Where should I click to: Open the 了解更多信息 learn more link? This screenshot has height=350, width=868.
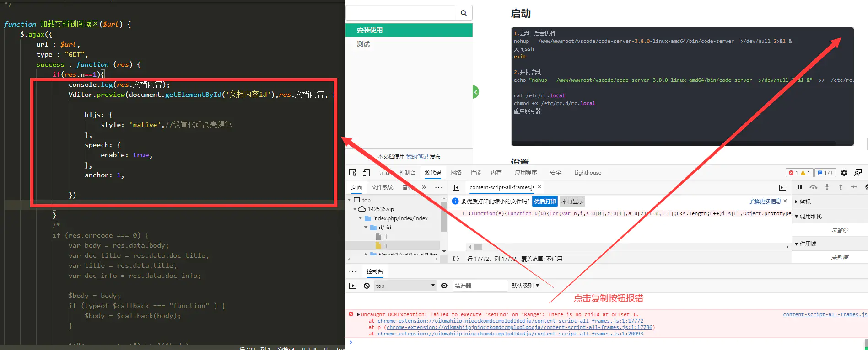click(x=765, y=202)
